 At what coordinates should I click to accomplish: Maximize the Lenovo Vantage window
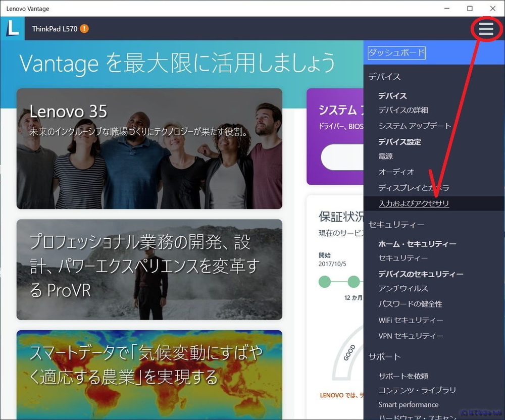470,9
